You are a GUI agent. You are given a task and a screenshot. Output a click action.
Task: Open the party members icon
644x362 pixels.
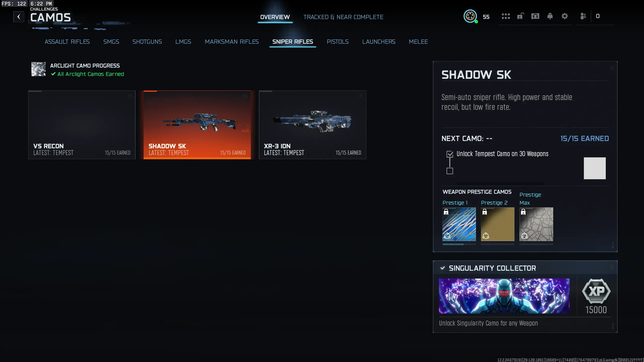583,16
